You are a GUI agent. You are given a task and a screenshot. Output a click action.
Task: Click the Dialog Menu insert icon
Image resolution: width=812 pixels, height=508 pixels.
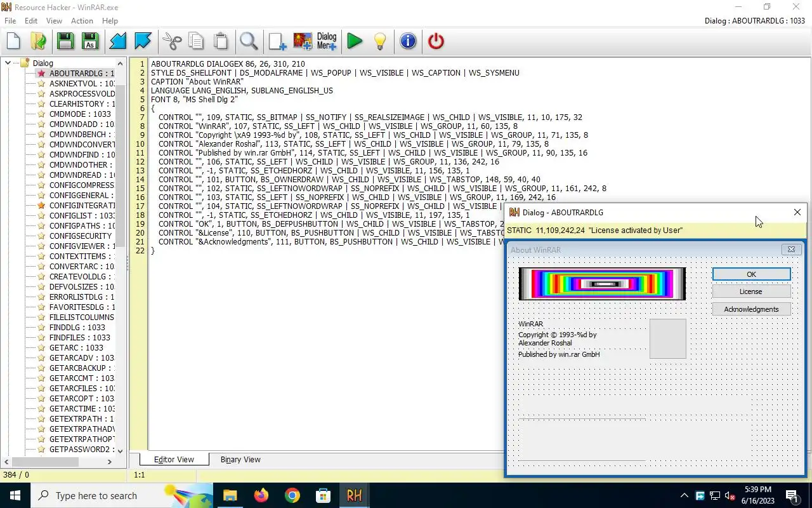click(x=327, y=41)
